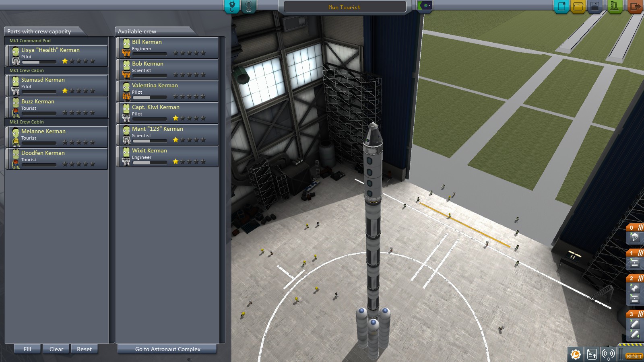
Task: Click Valentina Kerman's portrait icon
Action: click(x=126, y=91)
